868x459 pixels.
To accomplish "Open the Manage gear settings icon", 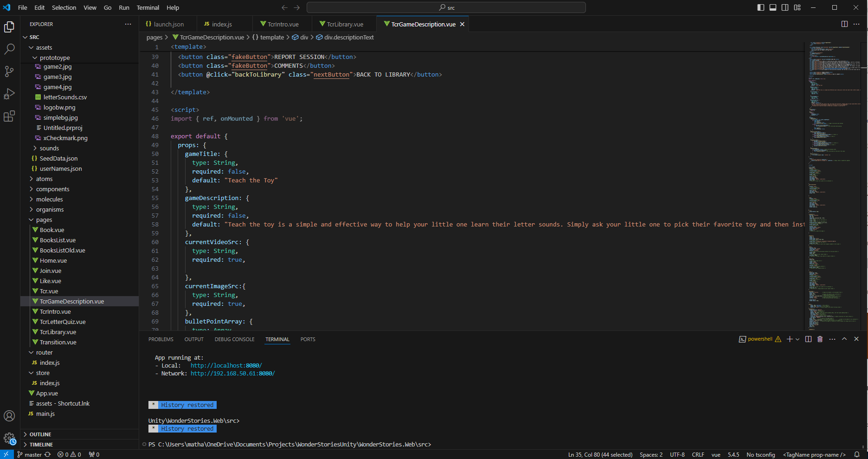I will pos(9,438).
